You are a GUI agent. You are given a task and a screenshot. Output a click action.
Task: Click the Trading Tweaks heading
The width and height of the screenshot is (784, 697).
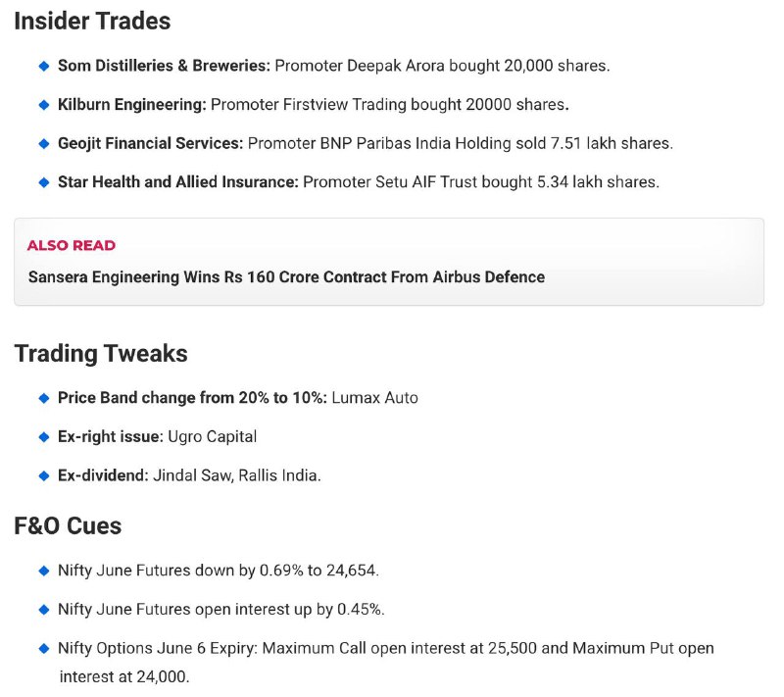101,354
